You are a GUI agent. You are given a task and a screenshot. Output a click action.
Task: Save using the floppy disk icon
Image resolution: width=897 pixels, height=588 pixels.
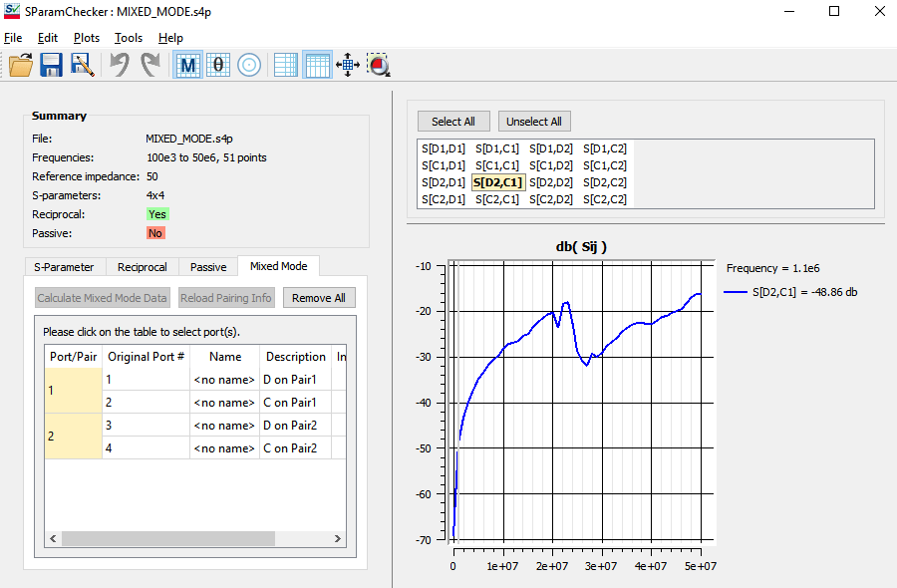[50, 64]
